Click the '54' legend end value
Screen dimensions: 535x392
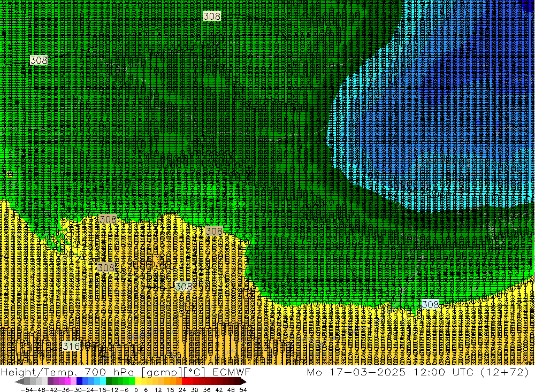click(243, 389)
